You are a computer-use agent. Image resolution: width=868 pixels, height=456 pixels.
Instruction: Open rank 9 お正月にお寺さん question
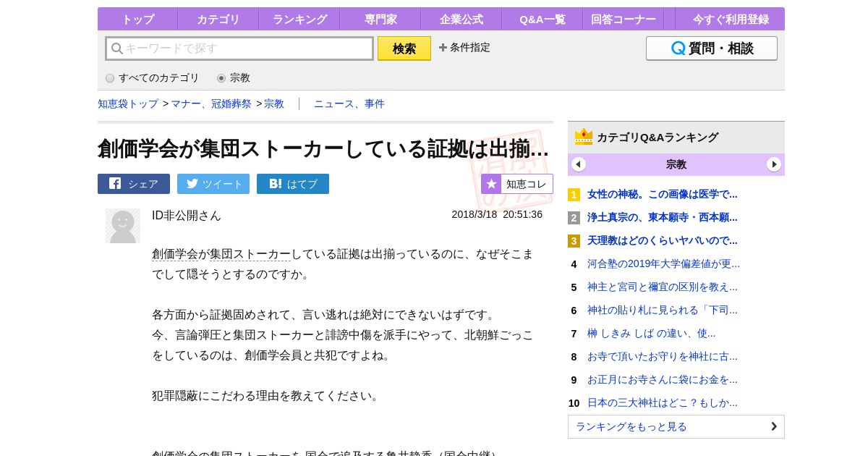pyautogui.click(x=662, y=379)
